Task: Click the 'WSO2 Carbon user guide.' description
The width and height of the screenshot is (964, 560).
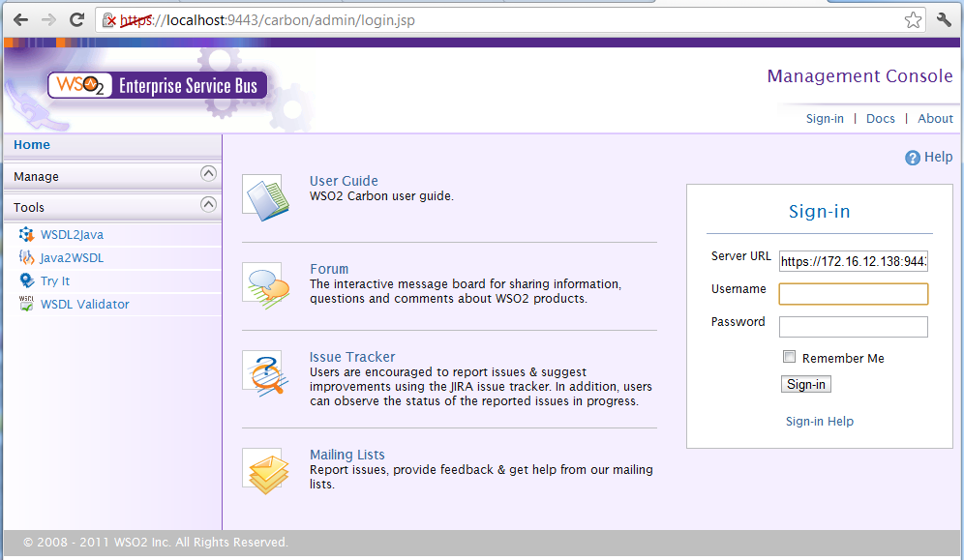Action: point(381,196)
